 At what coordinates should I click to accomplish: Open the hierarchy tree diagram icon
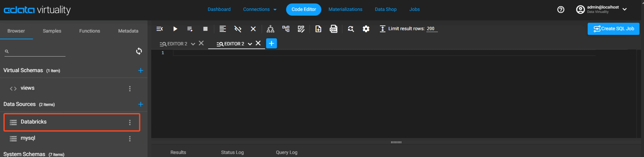[x=270, y=29]
